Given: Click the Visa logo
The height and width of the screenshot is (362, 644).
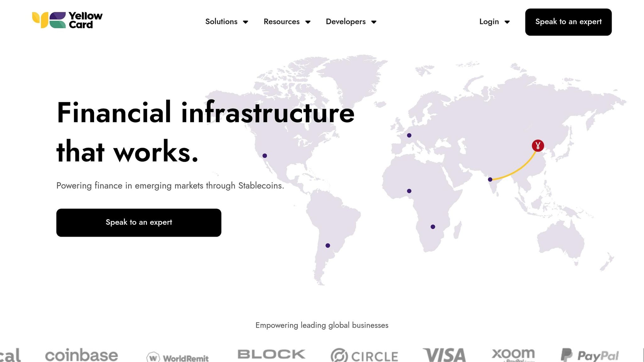Looking at the screenshot, I should 444,355.
